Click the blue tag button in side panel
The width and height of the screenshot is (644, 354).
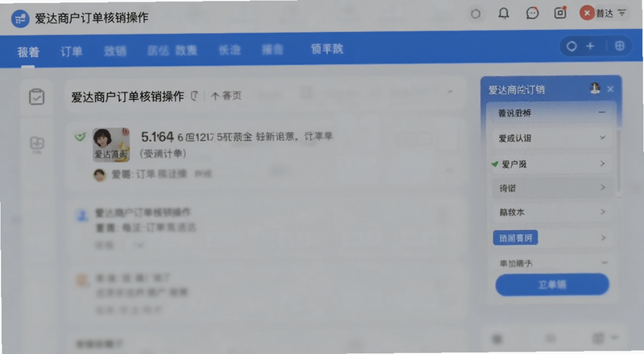click(x=515, y=238)
